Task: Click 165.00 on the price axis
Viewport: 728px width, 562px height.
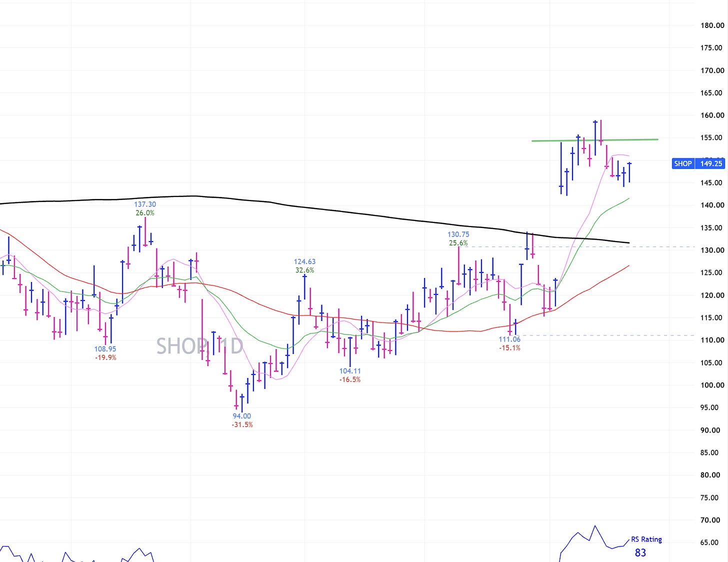Action: 712,93
